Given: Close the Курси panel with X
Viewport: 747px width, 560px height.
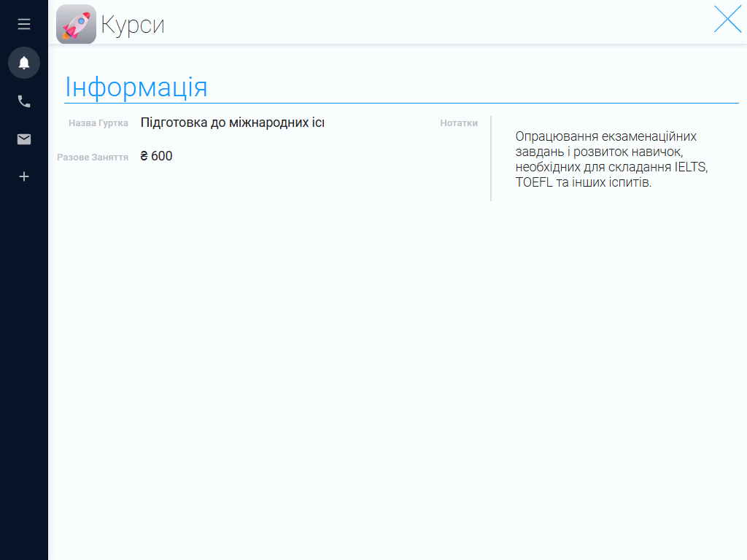Looking at the screenshot, I should click(727, 20).
